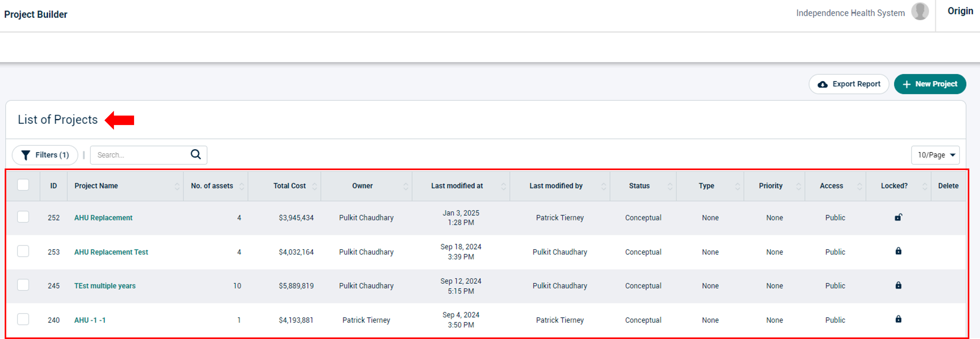Screen dimensions: 980x339
Task: Check the box for project 240
Action: click(x=23, y=319)
